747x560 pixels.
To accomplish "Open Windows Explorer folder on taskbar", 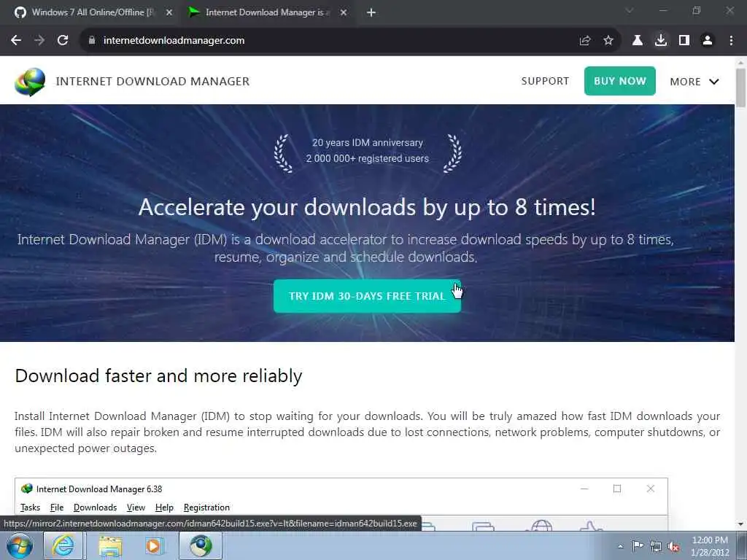I will [110, 545].
